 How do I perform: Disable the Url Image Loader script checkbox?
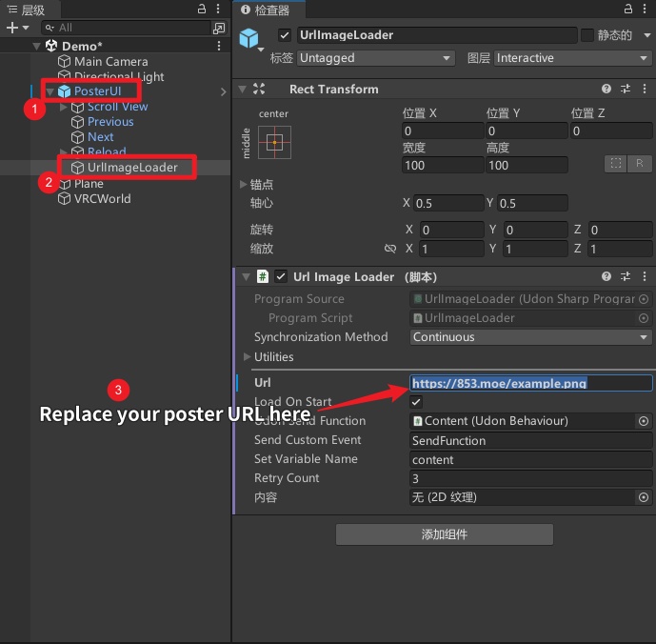pyautogui.click(x=281, y=277)
